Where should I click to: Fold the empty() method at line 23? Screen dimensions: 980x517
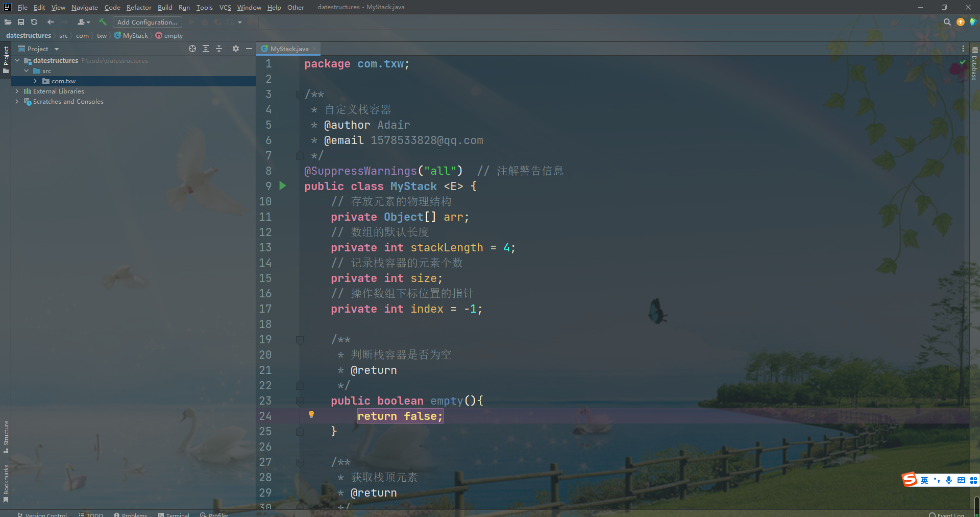(300, 401)
